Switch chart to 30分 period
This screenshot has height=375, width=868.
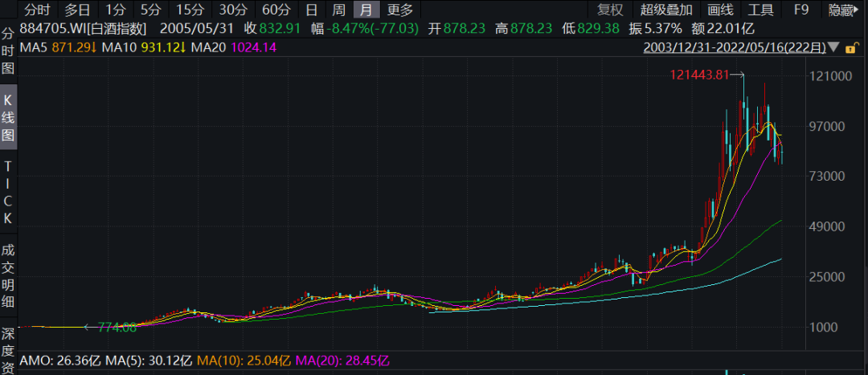232,10
